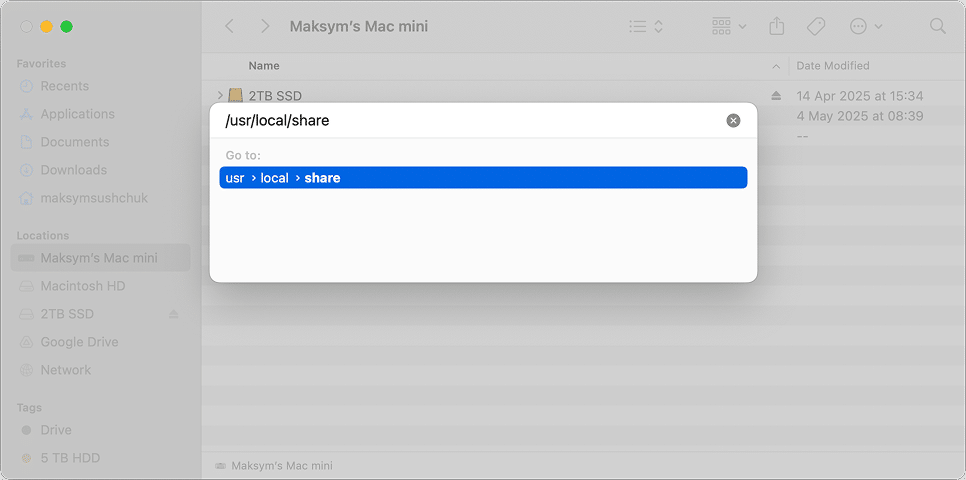Viewport: 966px width, 480px height.
Task: Clear the Go to path field
Action: point(733,121)
